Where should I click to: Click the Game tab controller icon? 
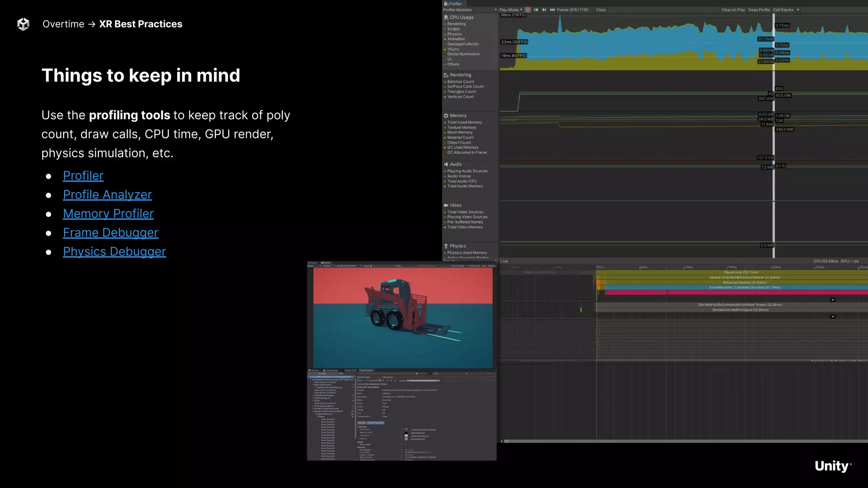(322, 263)
